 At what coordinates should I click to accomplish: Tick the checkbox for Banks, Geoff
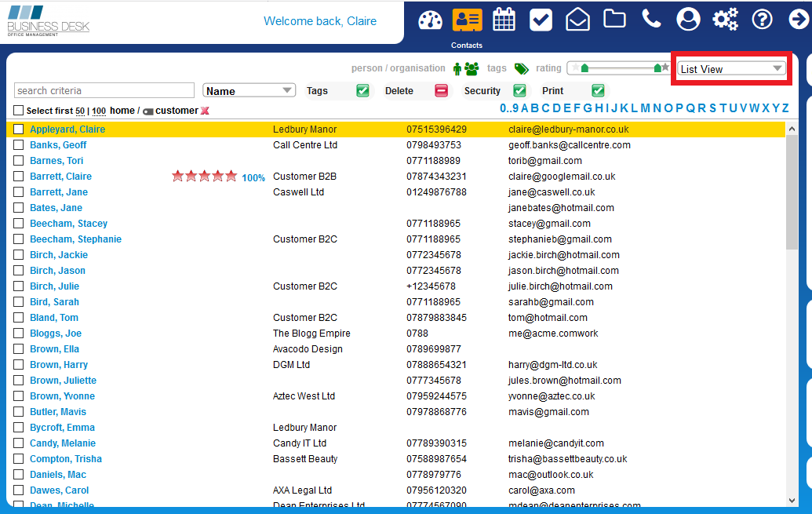click(19, 145)
